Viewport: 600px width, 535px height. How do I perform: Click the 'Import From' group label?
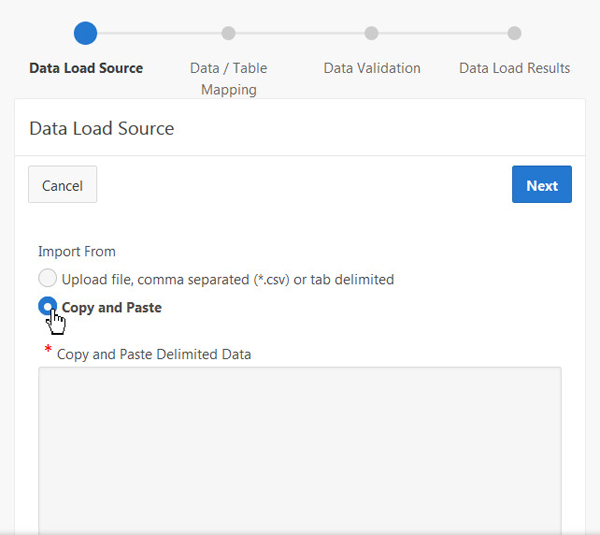pyautogui.click(x=77, y=251)
